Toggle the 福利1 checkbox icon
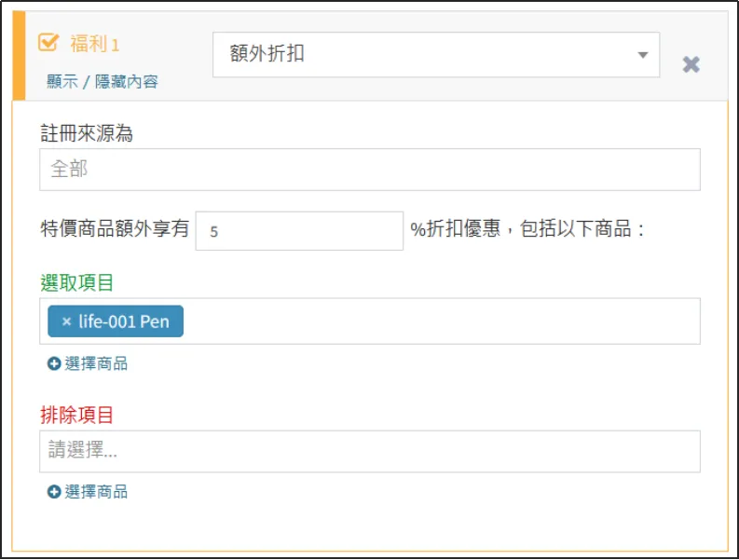 click(48, 44)
